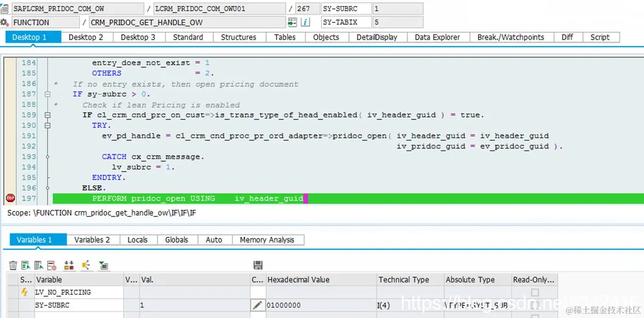The width and height of the screenshot is (644, 318).
Task: Open the Objects tab
Action: pyautogui.click(x=326, y=37)
